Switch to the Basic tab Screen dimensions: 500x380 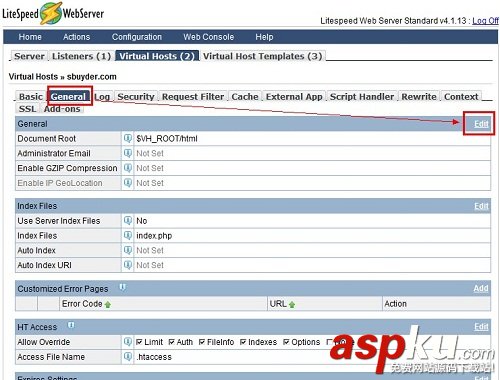[31, 97]
